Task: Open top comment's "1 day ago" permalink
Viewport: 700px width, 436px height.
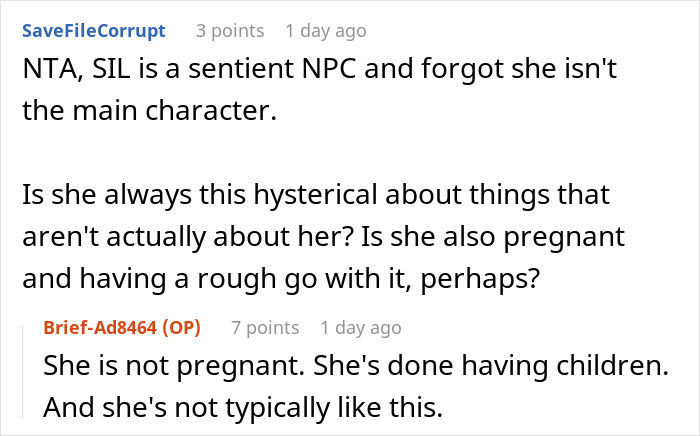Action: [x=325, y=31]
